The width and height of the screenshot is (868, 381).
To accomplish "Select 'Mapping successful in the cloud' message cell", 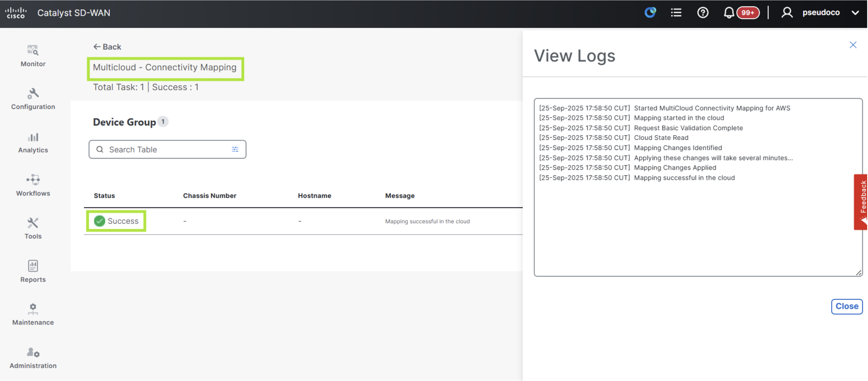I will 427,221.
